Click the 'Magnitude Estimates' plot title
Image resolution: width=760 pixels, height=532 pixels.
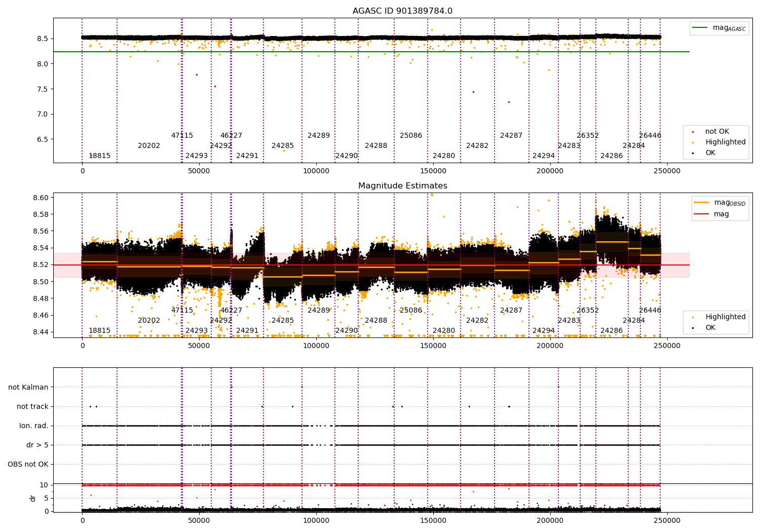[x=403, y=186]
